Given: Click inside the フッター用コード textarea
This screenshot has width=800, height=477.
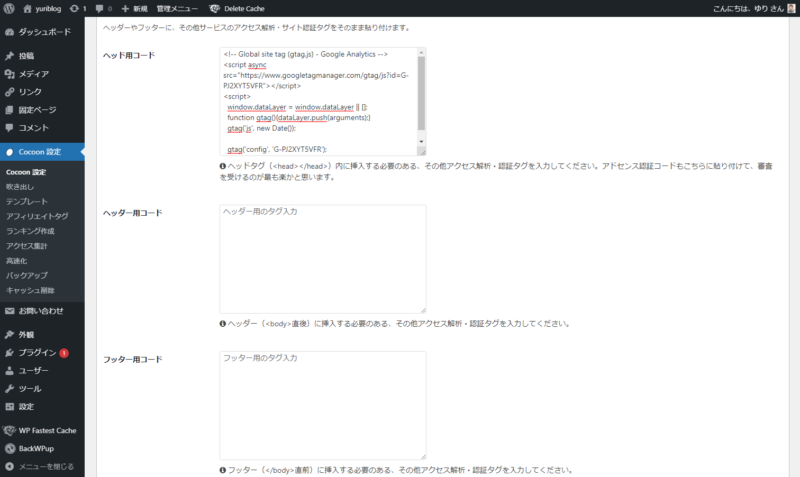Looking at the screenshot, I should (x=323, y=406).
